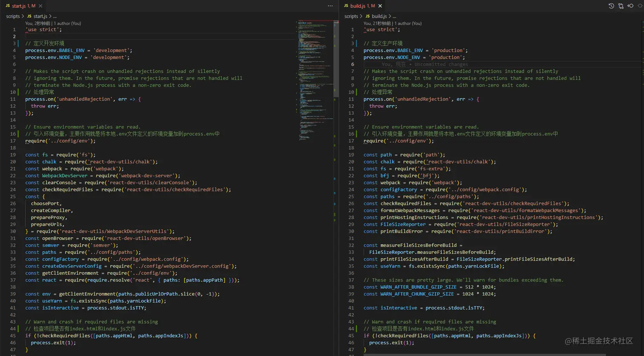
Task: Open the file history clock icon
Action: [x=611, y=6]
